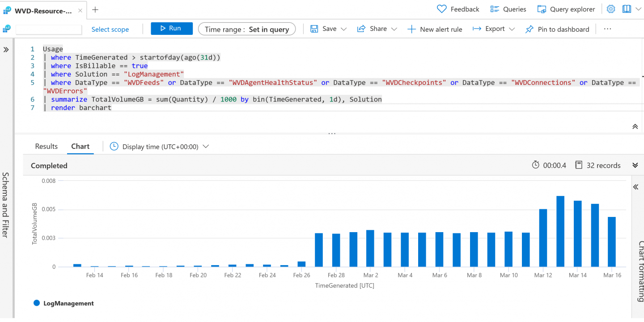Viewport: 644px width, 322px height.
Task: Click the tallest bar at Mar 13
Action: point(560,231)
